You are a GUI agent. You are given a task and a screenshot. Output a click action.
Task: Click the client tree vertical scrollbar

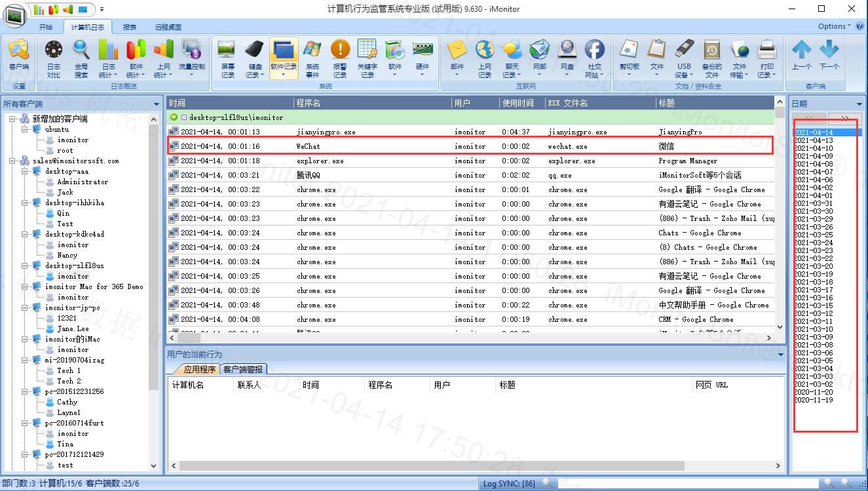154,292
